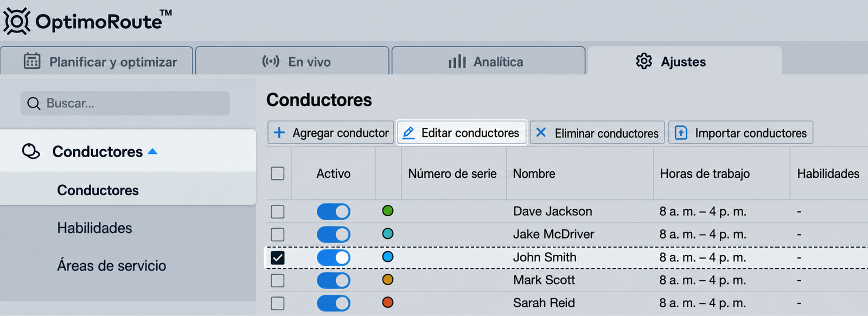Switch to the Analítica tab
The width and height of the screenshot is (868, 316).
[488, 61]
